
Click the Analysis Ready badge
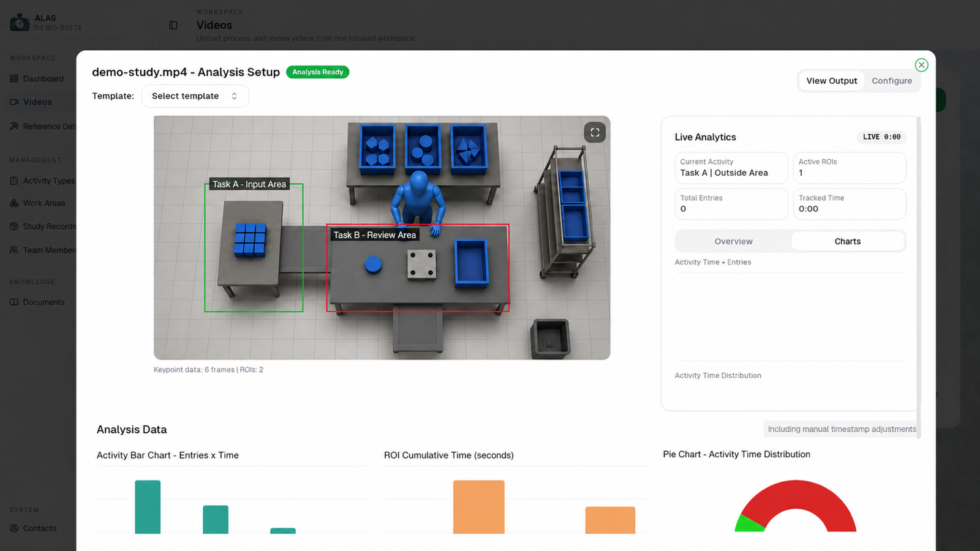coord(317,72)
